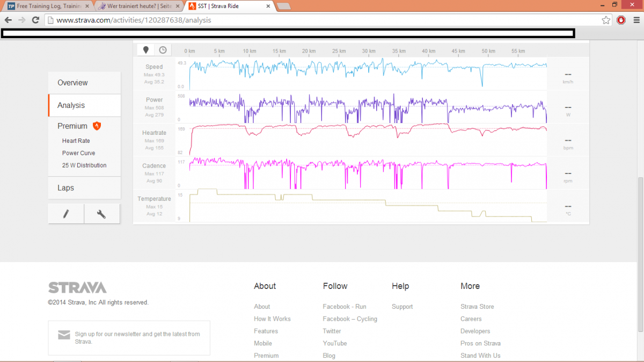Image resolution: width=644 pixels, height=362 pixels.
Task: Open Heart Rate premium analysis
Action: point(76,141)
